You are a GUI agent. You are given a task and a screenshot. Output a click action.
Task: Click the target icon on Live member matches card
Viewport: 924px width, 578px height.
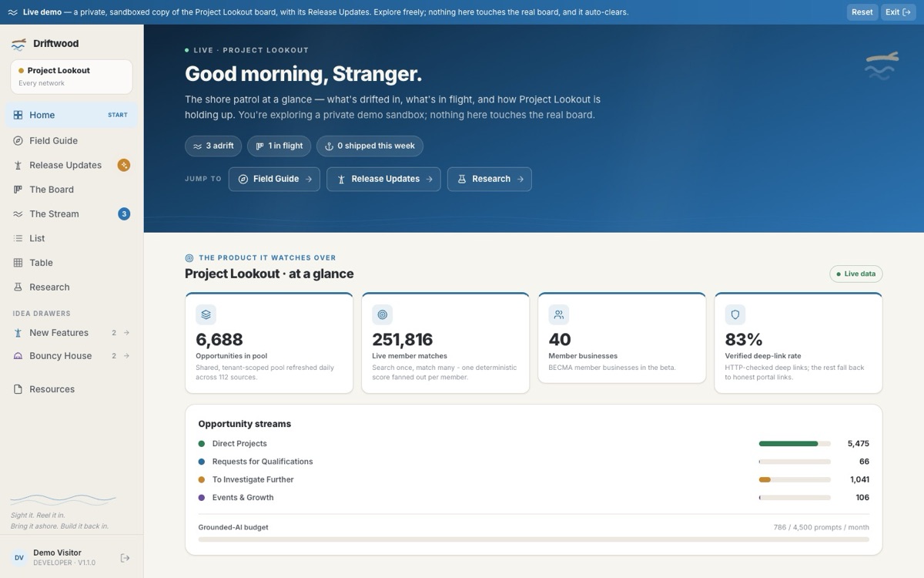[x=382, y=314]
